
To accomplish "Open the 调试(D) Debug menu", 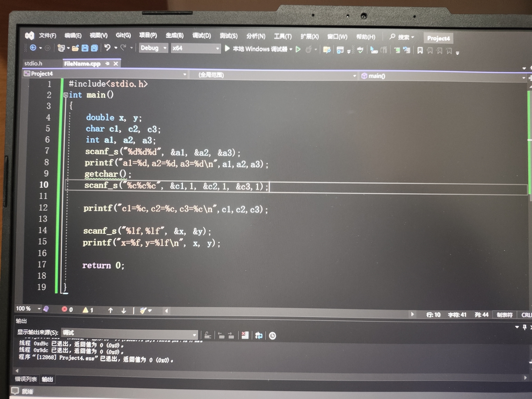I will 202,36.
